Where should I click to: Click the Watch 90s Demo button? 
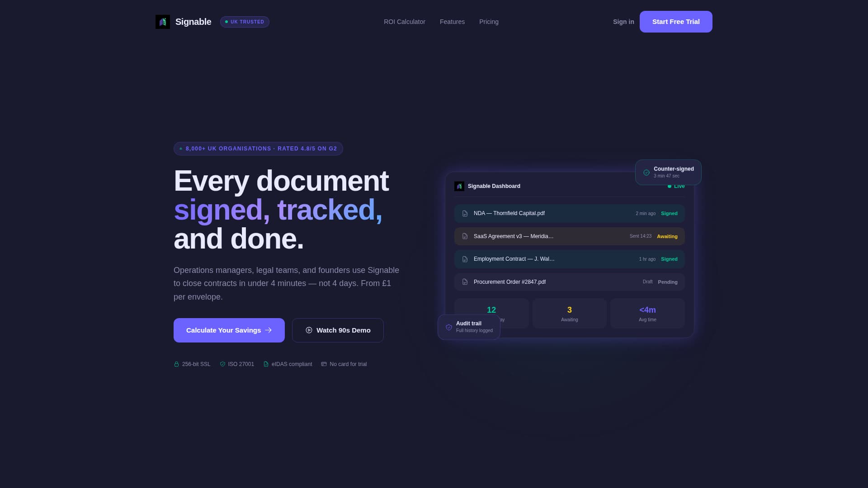point(338,330)
